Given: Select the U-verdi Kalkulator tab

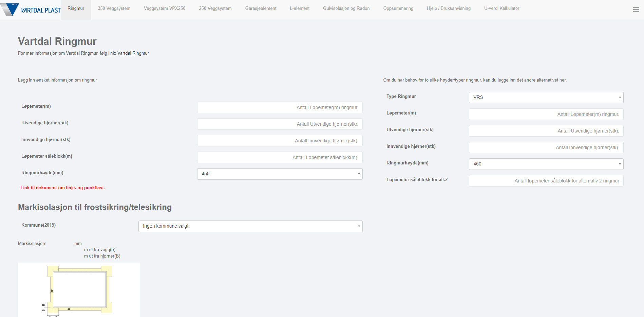Looking at the screenshot, I should pos(501,8).
